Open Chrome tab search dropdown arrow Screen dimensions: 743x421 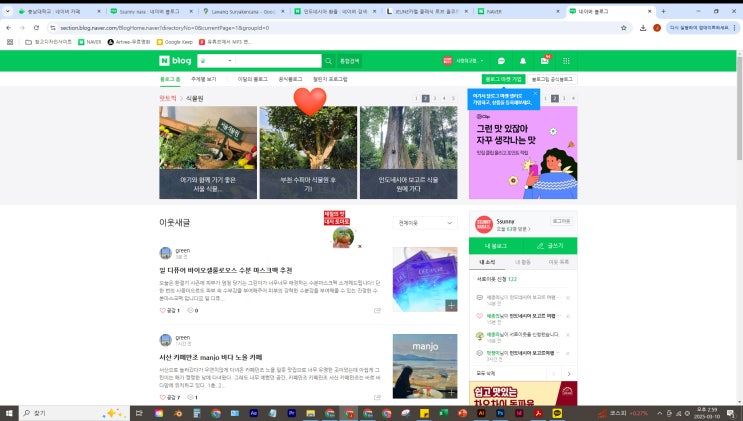(x=8, y=11)
